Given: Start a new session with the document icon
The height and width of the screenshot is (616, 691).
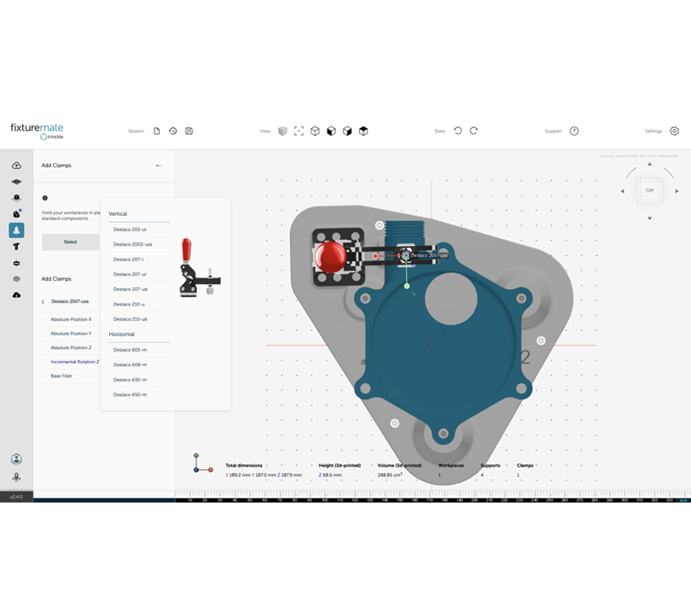Looking at the screenshot, I should pos(156,131).
